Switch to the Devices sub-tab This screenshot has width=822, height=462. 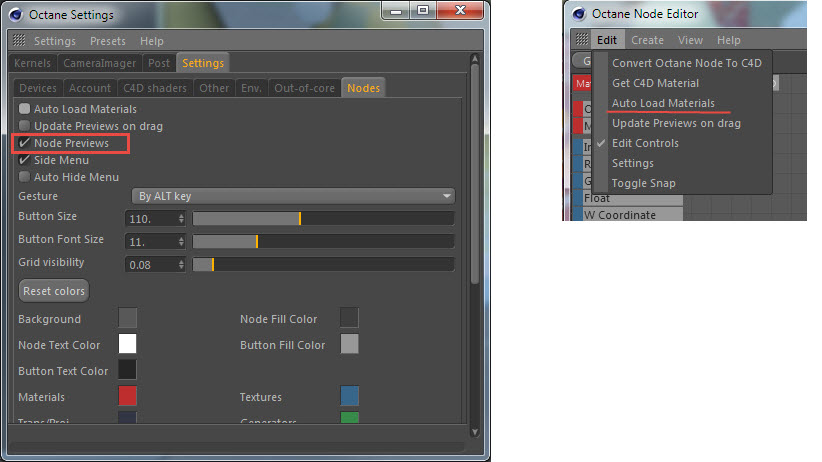38,88
